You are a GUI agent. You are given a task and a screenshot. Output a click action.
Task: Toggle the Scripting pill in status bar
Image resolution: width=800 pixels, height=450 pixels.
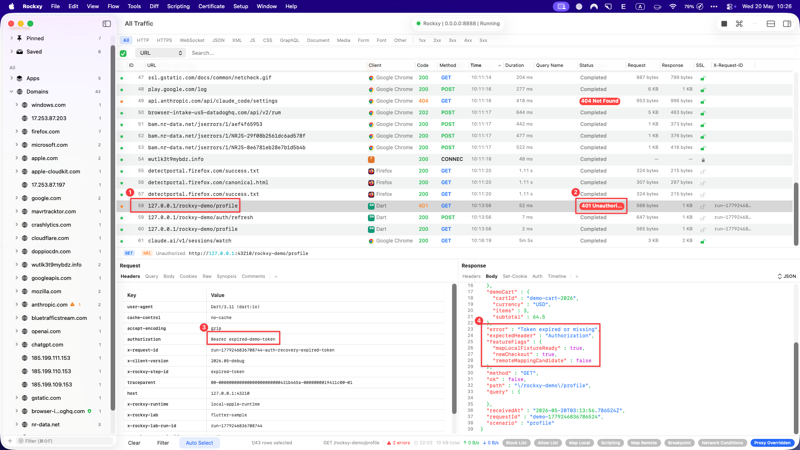pos(610,443)
